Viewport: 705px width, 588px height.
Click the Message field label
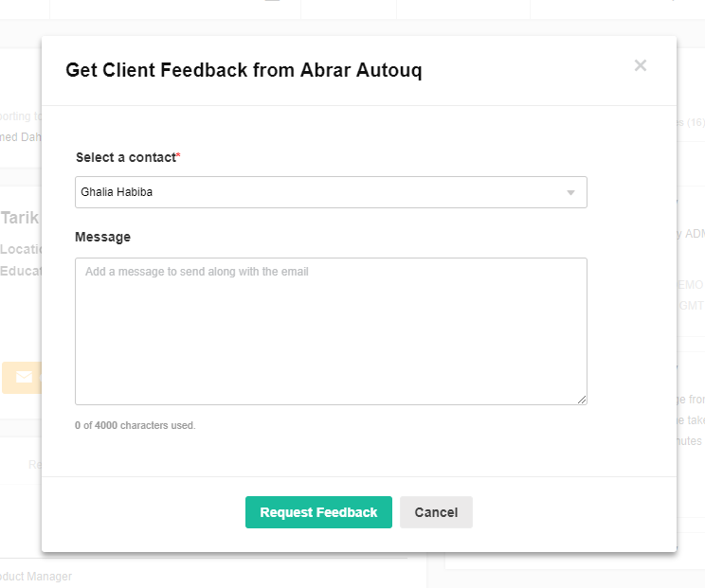coord(103,237)
